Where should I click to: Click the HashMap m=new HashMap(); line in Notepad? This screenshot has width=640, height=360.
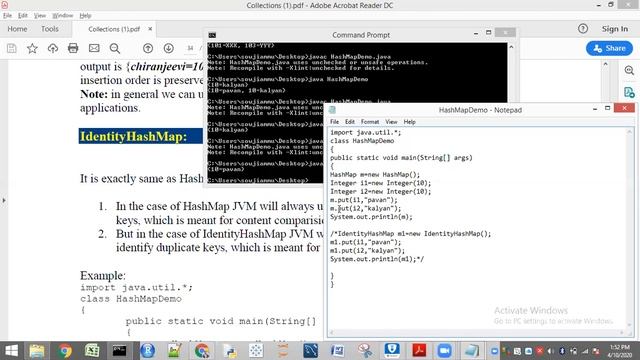375,174
